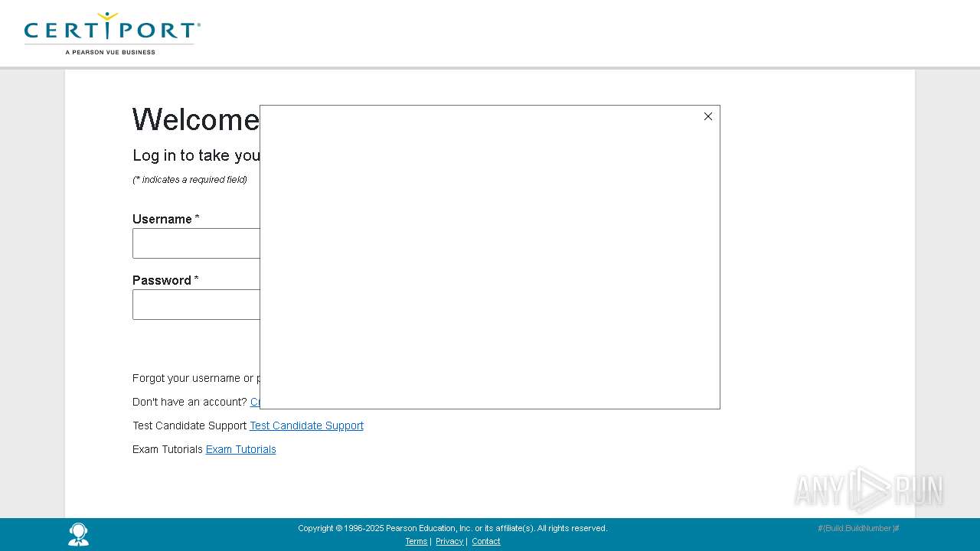The image size is (980, 551).
Task: Open the Test Candidate Support link
Action: [306, 425]
